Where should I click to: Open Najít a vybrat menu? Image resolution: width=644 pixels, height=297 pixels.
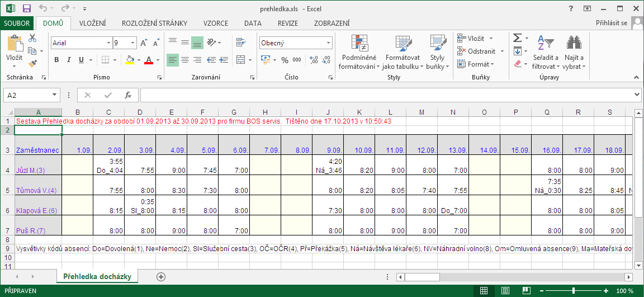coord(574,52)
